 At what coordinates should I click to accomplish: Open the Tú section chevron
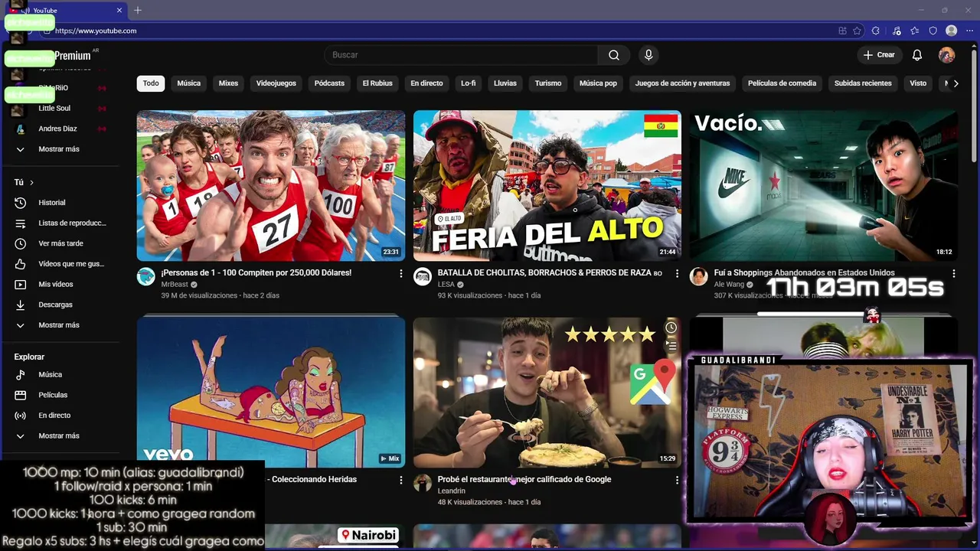tap(31, 182)
